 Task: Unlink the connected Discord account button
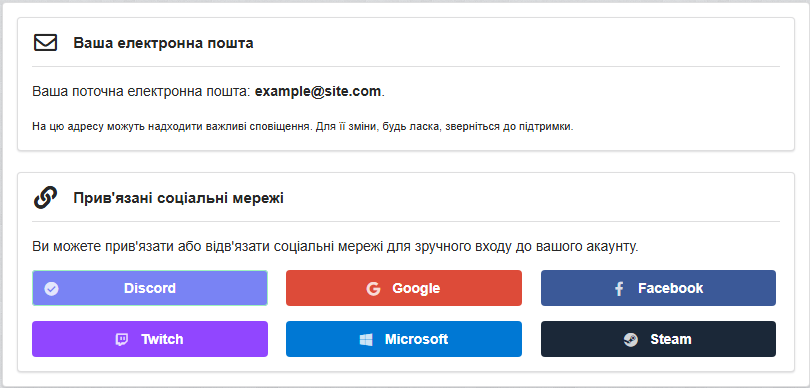click(x=150, y=288)
